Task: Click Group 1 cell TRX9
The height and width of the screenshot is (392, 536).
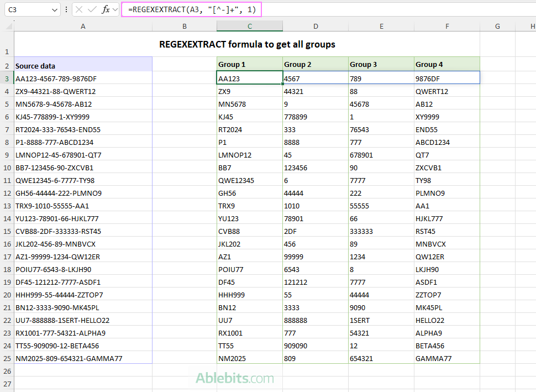Action: pos(250,206)
